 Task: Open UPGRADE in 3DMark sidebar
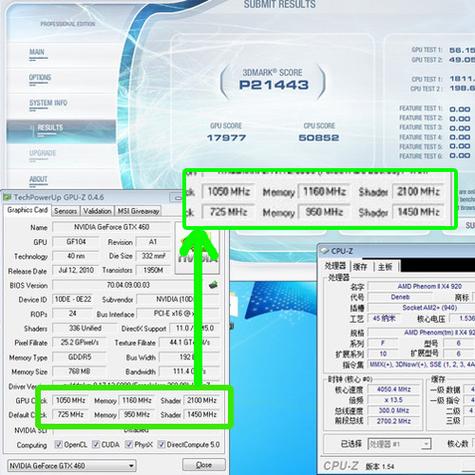pyautogui.click(x=42, y=153)
